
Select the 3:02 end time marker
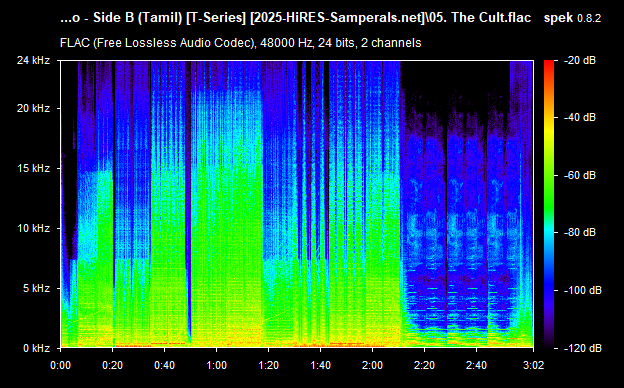pos(533,365)
